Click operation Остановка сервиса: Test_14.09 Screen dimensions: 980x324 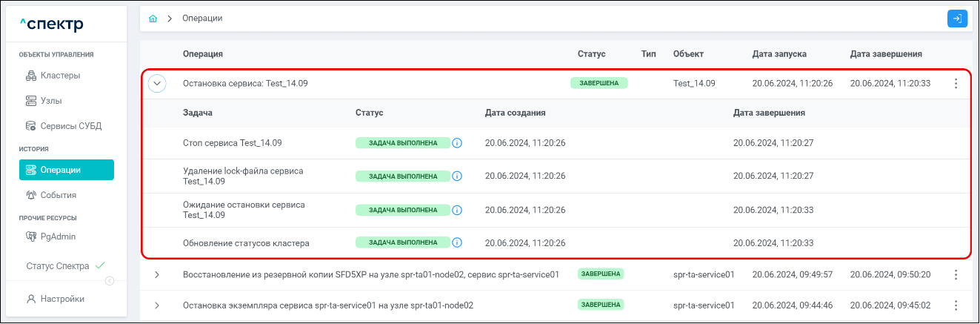tap(245, 84)
